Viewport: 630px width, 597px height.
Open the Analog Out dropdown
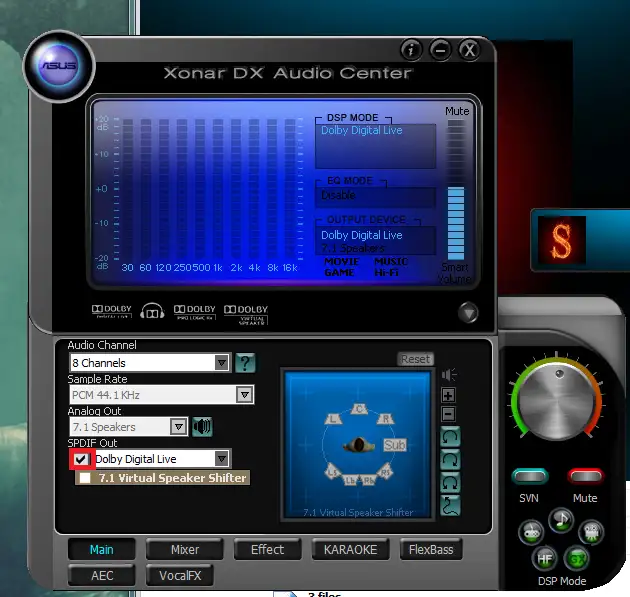point(179,427)
